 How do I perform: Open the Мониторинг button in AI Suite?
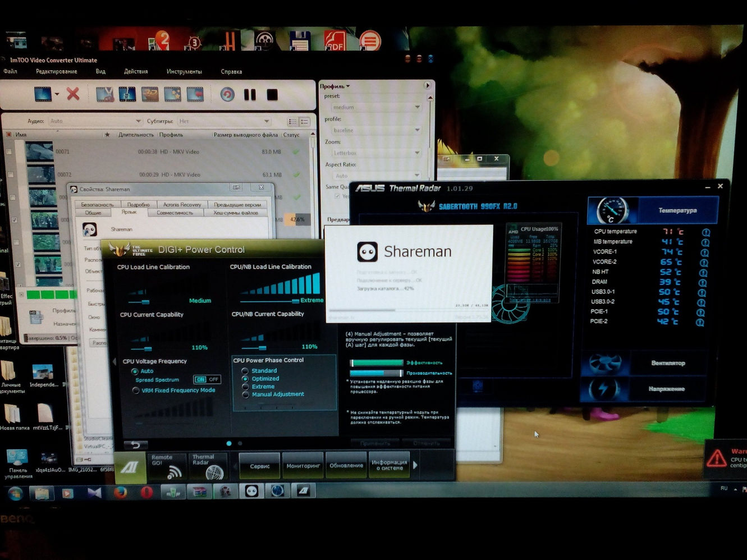click(x=303, y=466)
